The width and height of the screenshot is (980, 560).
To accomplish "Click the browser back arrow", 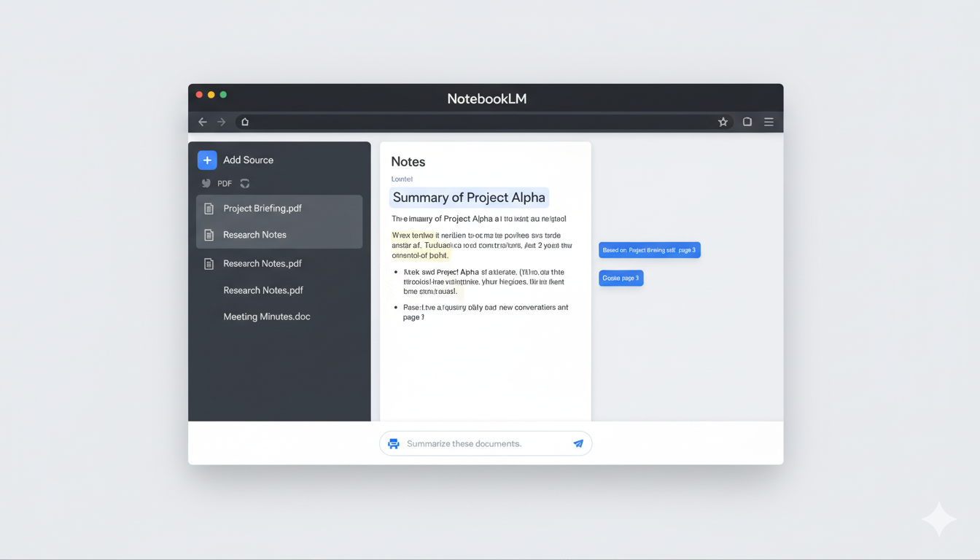I will tap(202, 122).
